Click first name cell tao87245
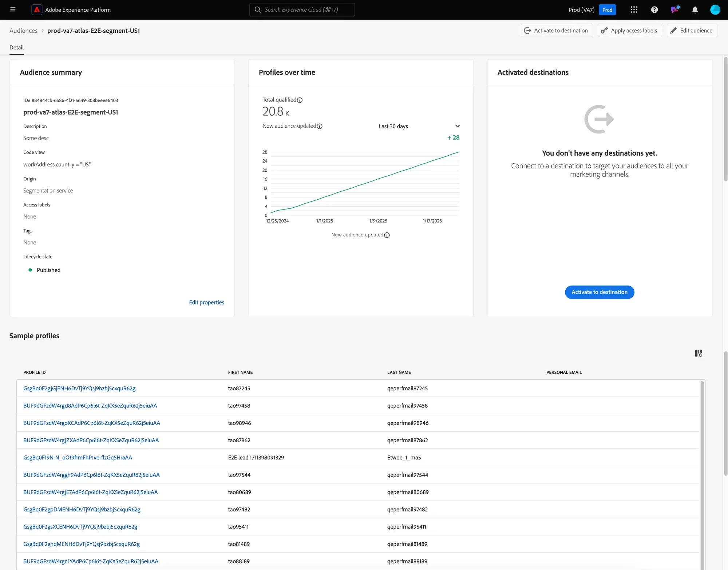 point(239,388)
